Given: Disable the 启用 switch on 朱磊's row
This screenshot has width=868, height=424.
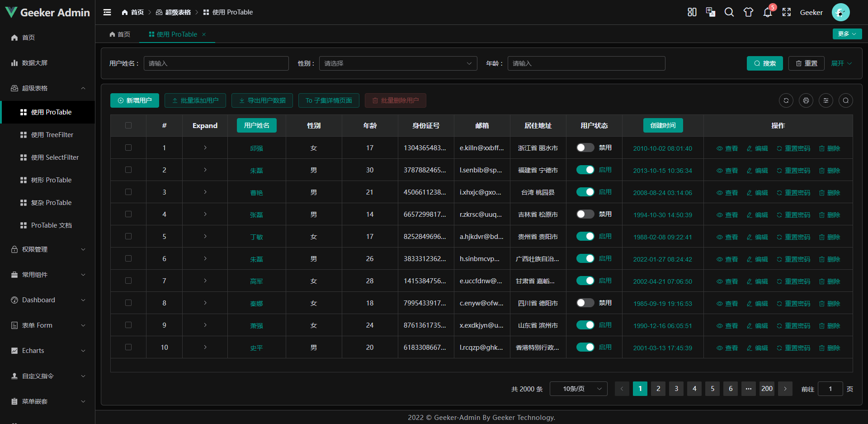Looking at the screenshot, I should click(585, 170).
